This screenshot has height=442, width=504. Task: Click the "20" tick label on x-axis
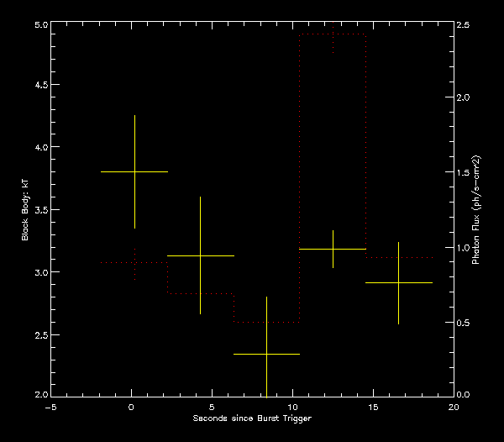point(454,407)
